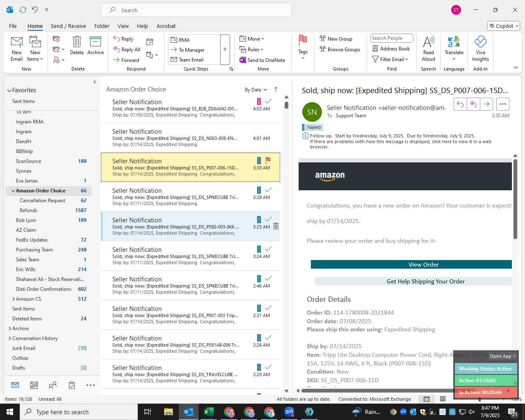525x420 pixels.
Task: Switch to Mail view in navigation bar
Action: [x=15, y=385]
